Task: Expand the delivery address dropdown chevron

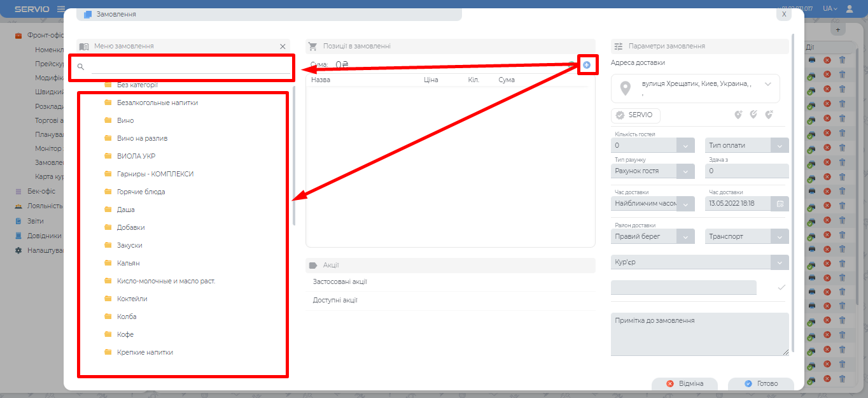Action: 767,84
